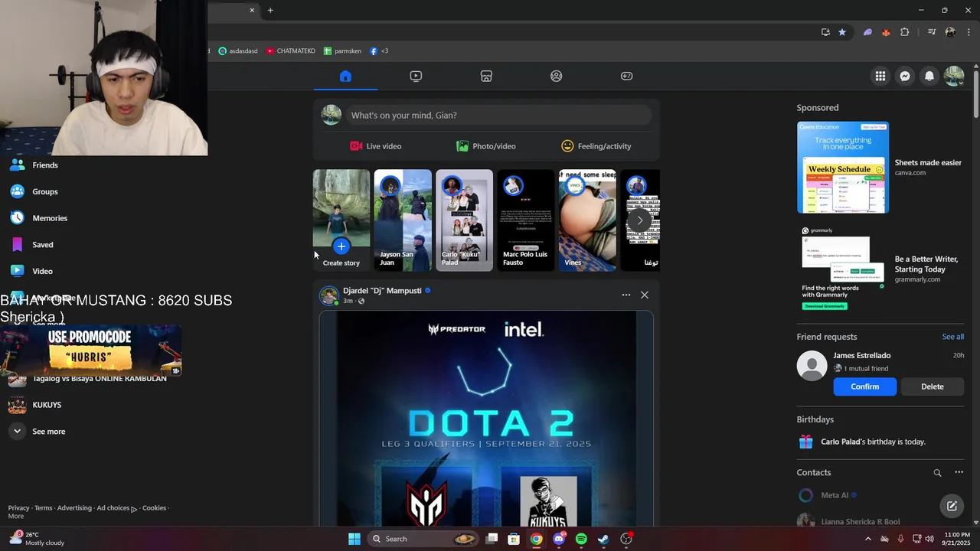980x551 pixels.
Task: Switch to the Gaming tab
Action: (x=626, y=76)
